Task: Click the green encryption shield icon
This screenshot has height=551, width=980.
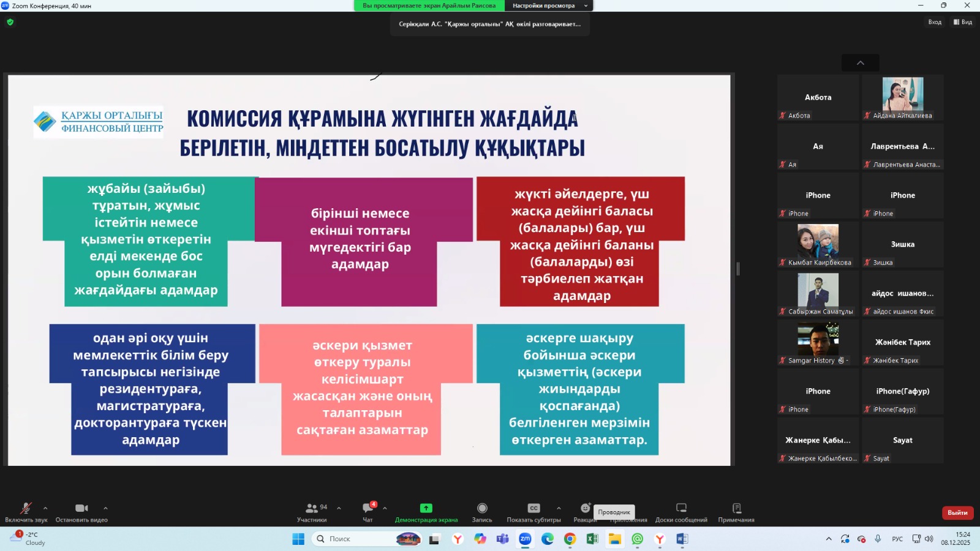Action: [10, 22]
